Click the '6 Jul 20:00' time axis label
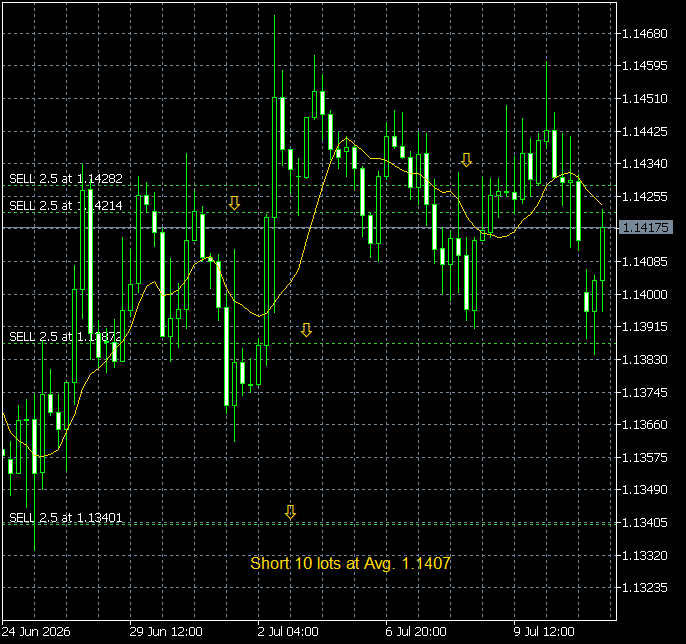 (x=416, y=632)
